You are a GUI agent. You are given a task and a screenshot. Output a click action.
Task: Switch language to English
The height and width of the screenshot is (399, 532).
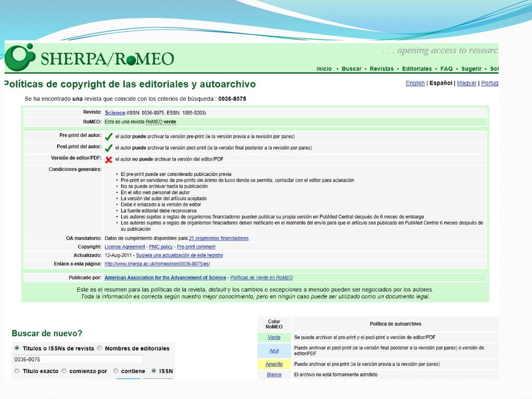click(x=415, y=83)
